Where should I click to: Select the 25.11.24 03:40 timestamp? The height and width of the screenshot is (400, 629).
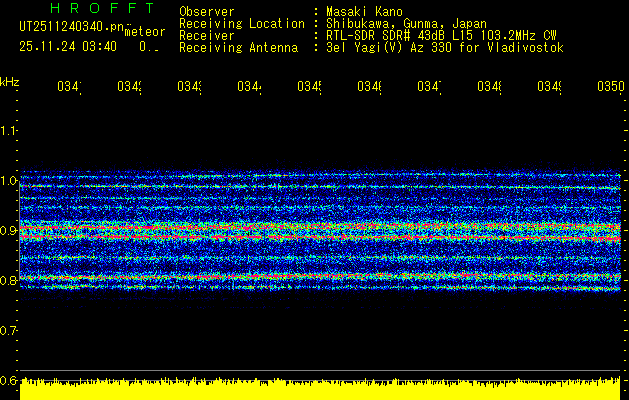(68, 46)
